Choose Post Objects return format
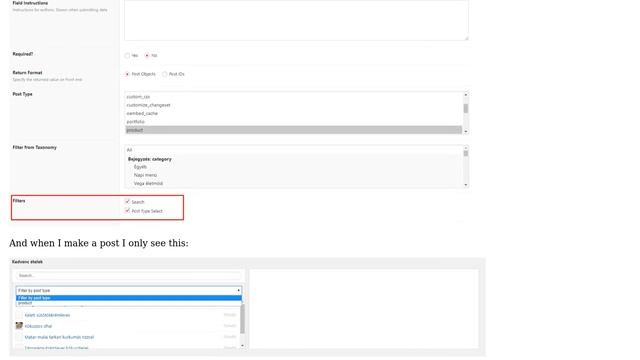The height and width of the screenshot is (360, 640). coord(127,74)
